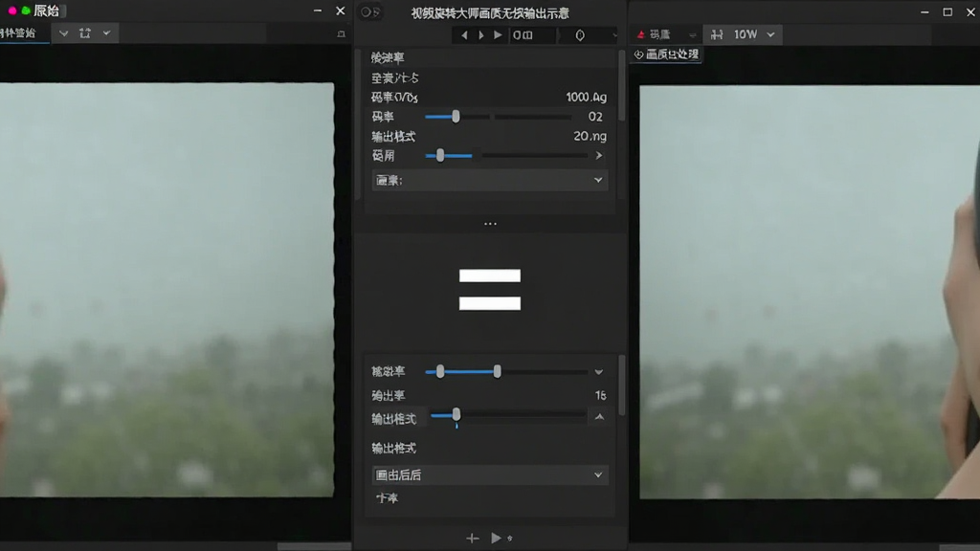The height and width of the screenshot is (551, 980).
Task: Click the left handle of the lower range slider
Action: (x=440, y=372)
